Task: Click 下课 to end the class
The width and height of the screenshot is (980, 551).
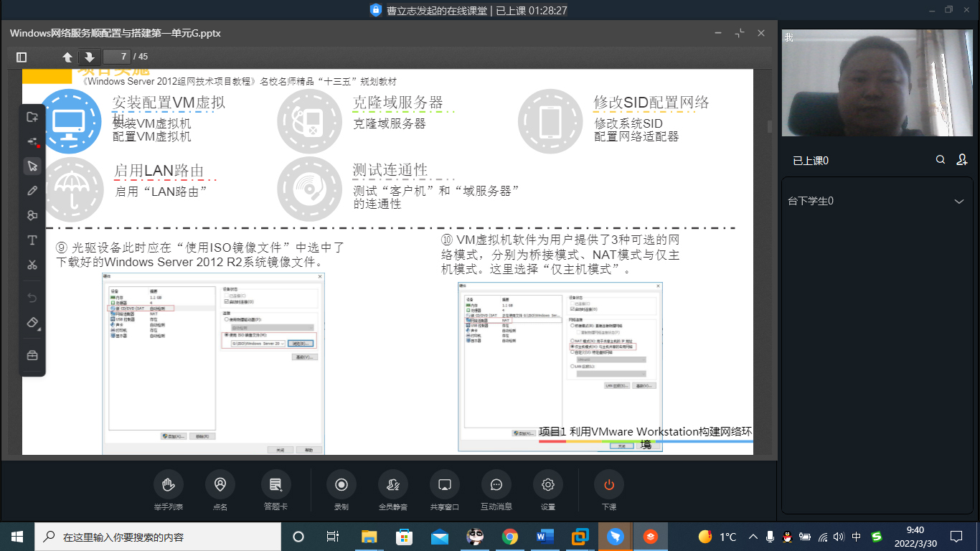Action: (x=608, y=485)
